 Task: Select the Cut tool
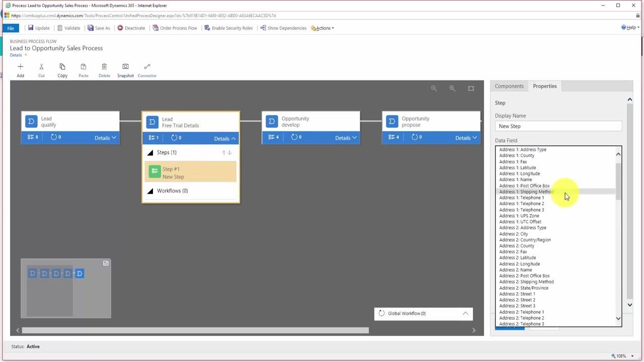point(41,66)
